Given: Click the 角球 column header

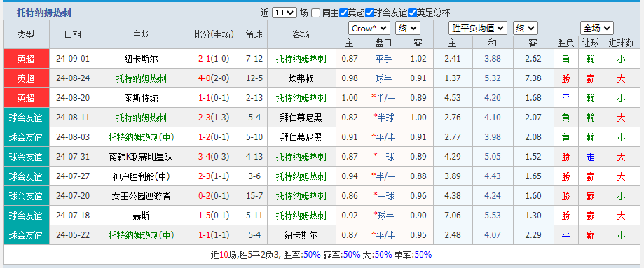Looking at the screenshot, I should [x=254, y=34].
